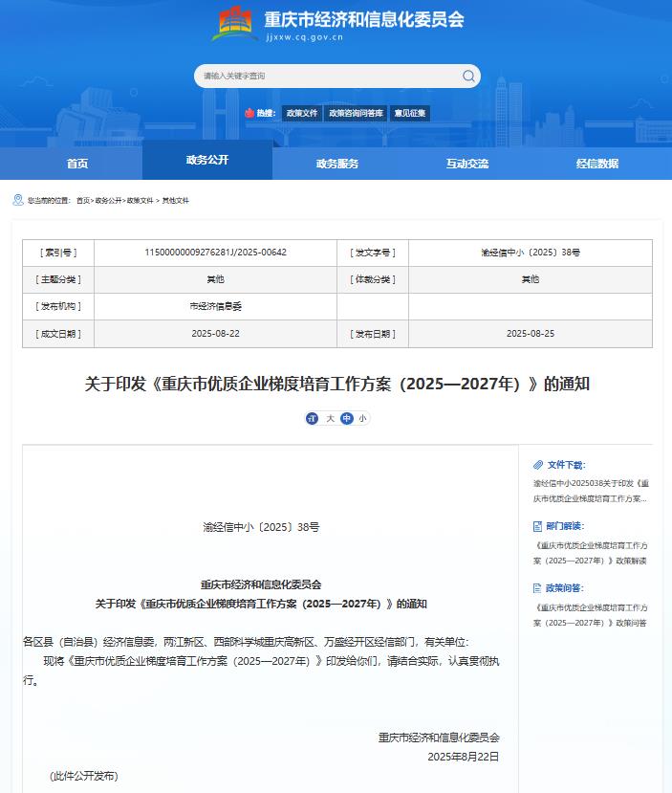This screenshot has width=672, height=793.
Task: Open the 首页 navigation tab
Action: tap(77, 164)
